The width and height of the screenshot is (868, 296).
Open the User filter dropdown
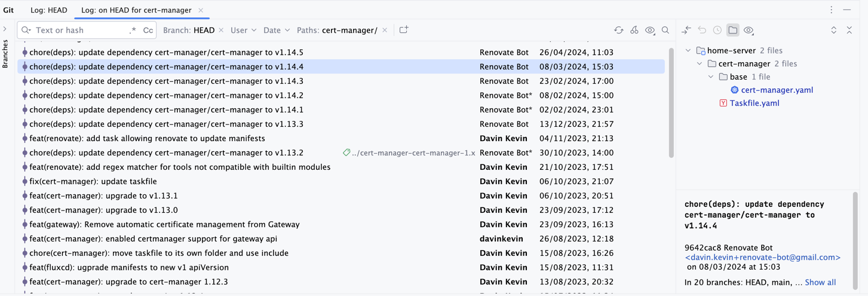(244, 30)
